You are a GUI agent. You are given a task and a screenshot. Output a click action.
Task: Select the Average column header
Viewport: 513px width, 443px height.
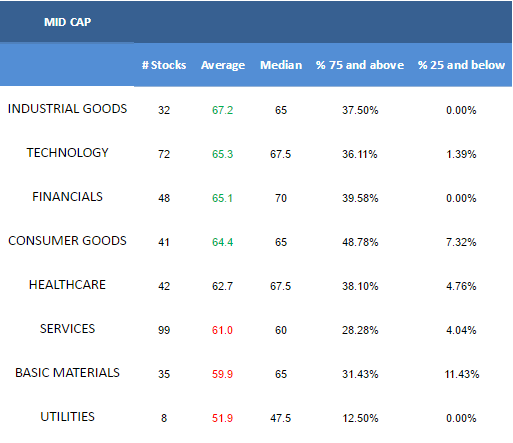(223, 65)
